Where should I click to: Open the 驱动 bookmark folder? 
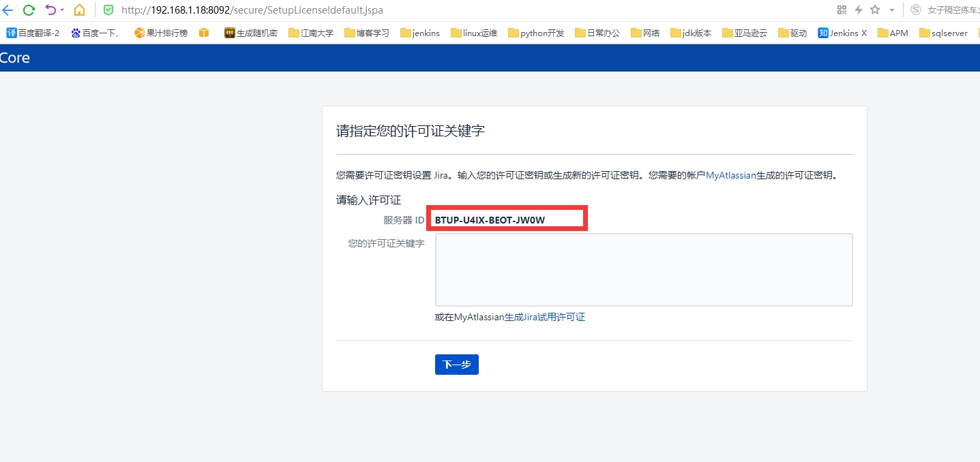pos(792,33)
